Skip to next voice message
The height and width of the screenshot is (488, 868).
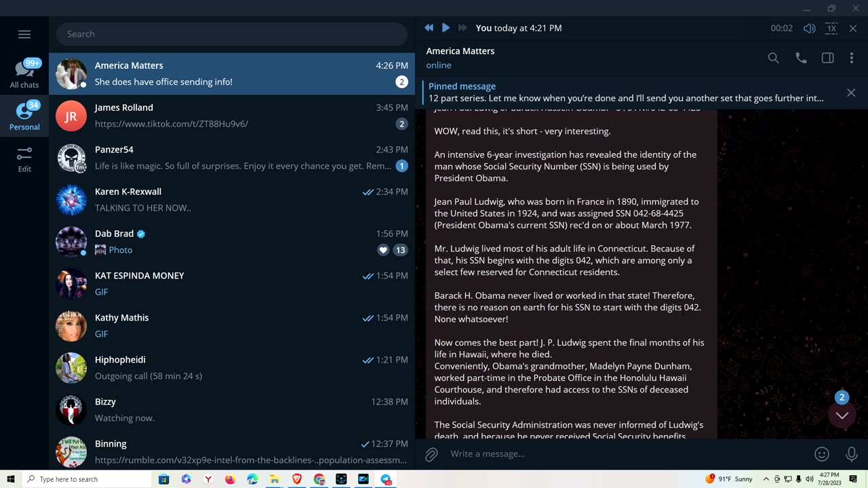[x=462, y=28]
